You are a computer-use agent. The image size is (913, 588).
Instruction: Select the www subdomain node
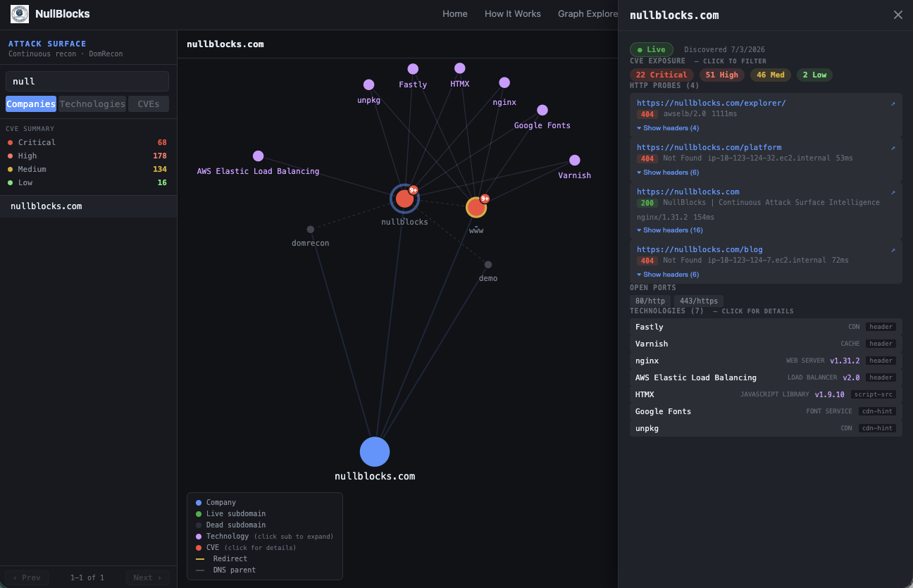(x=476, y=208)
